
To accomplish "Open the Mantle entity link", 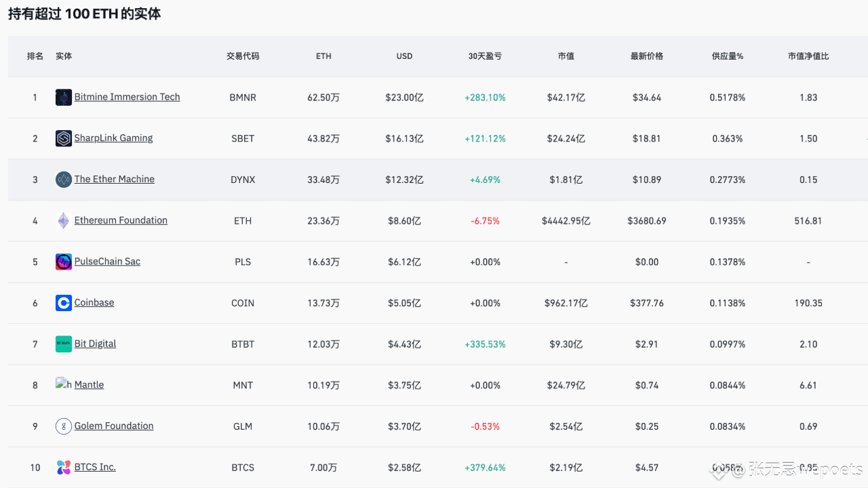I will [x=89, y=384].
